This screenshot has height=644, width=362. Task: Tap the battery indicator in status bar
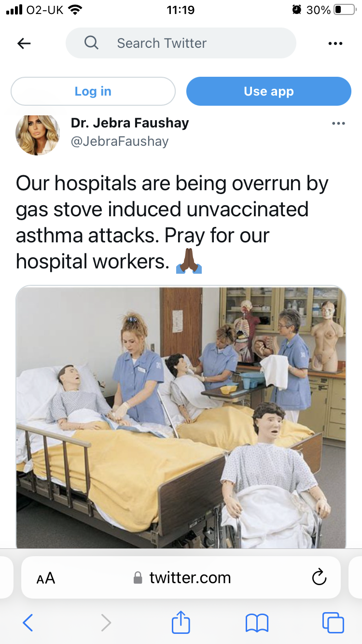345,10
